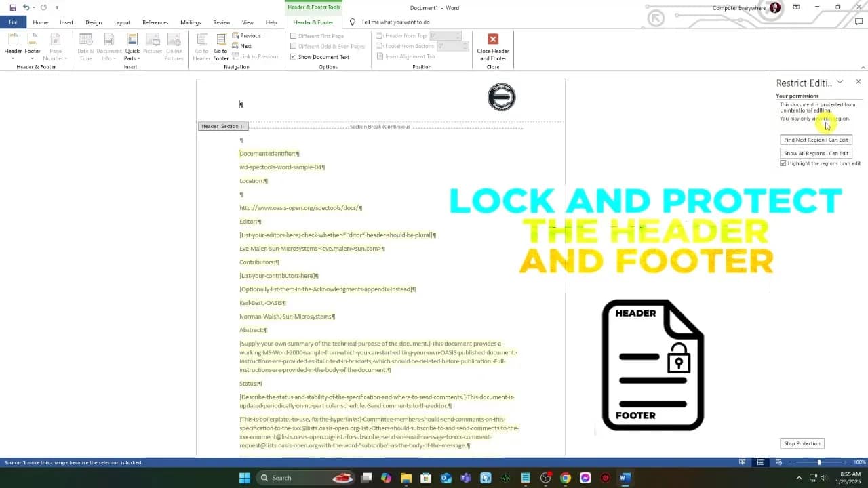Open Google Chrome from the taskbar

click(566, 478)
